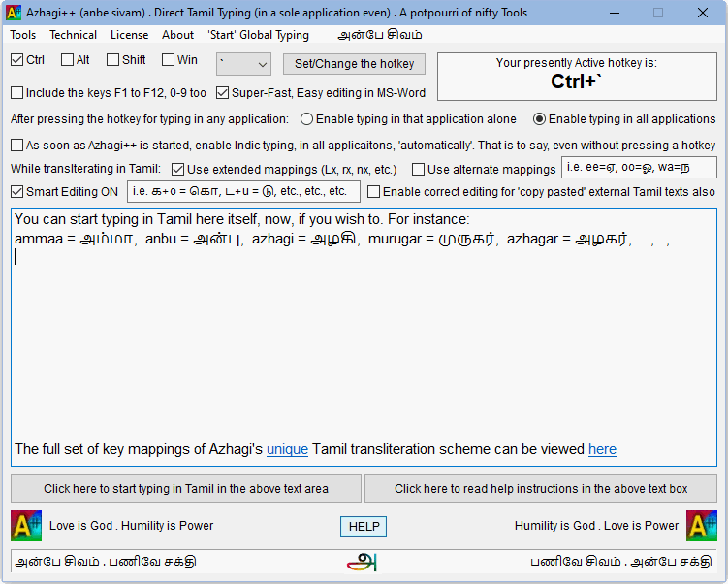
Task: Click the Azhagi++ title bar app icon
Action: pos(13,13)
